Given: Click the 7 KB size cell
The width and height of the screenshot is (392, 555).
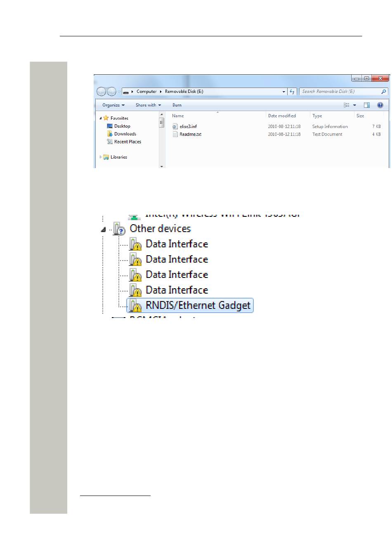Looking at the screenshot, I should (376, 126).
